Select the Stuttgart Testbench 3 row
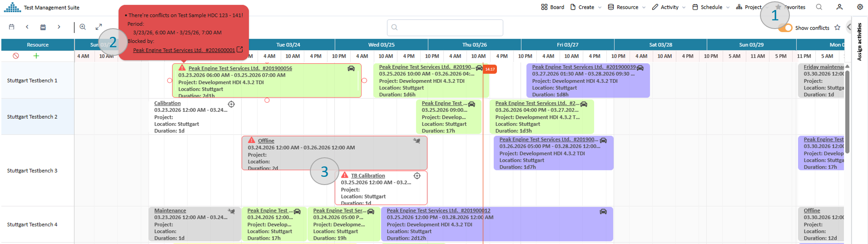The height and width of the screenshot is (244, 868). (x=38, y=170)
